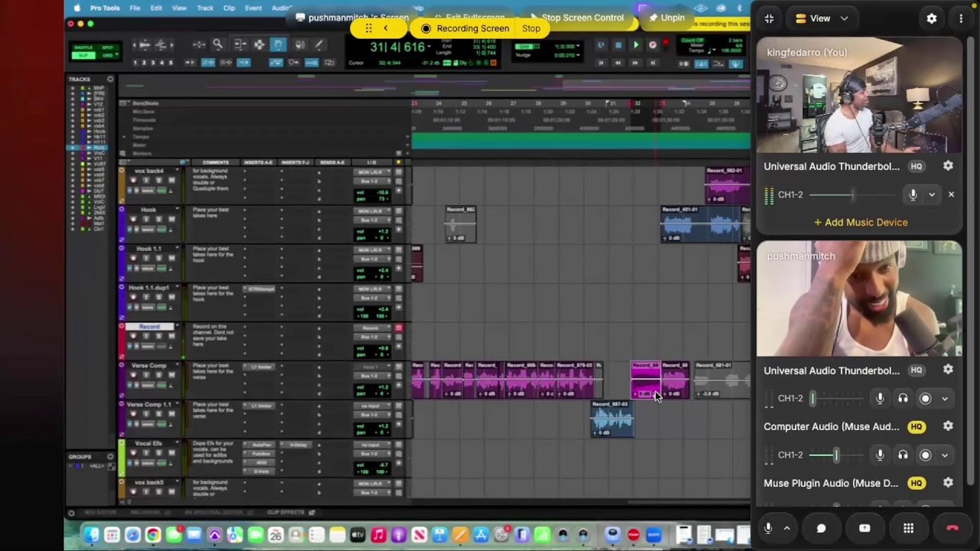Click the record circle on pushmanmitch's Universal Audio CH1-2
980x551 pixels.
(x=925, y=398)
